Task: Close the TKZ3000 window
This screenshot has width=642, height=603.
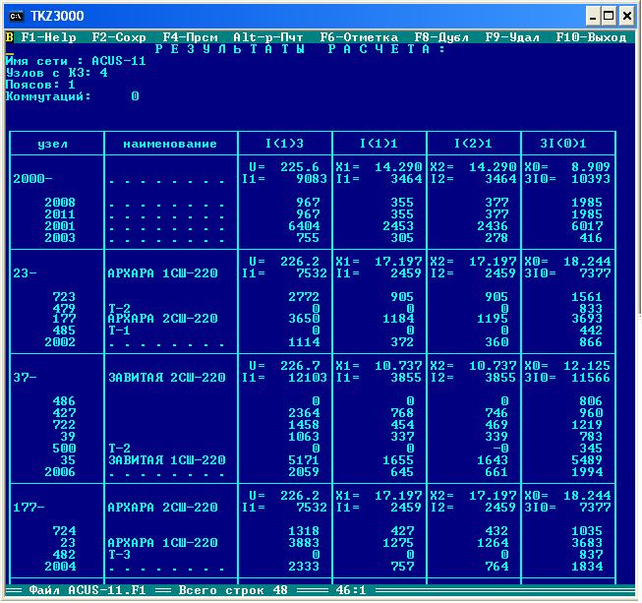Action: point(627,16)
